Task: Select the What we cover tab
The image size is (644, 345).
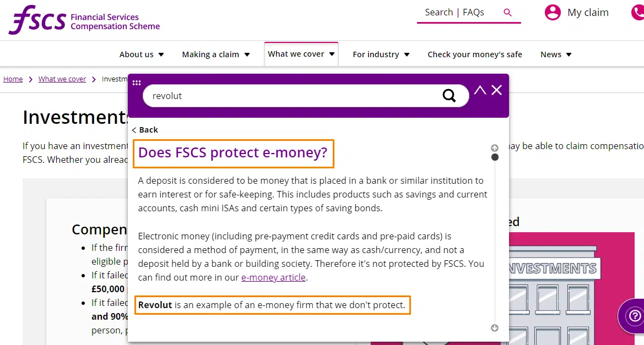Action: tap(301, 54)
